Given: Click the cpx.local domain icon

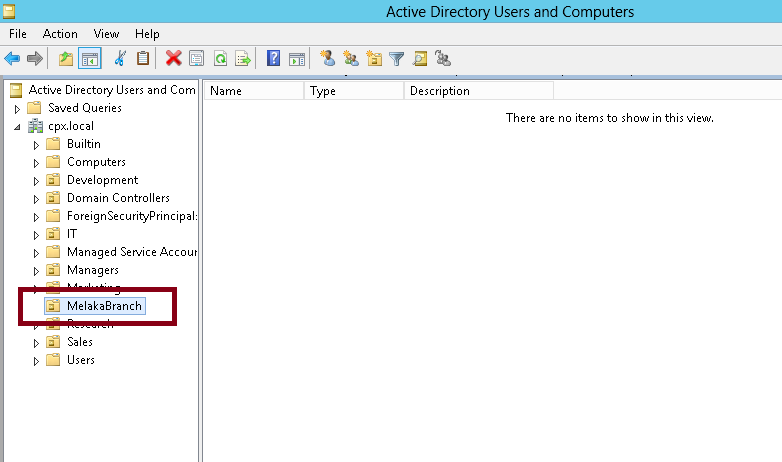Looking at the screenshot, I should [x=35, y=126].
